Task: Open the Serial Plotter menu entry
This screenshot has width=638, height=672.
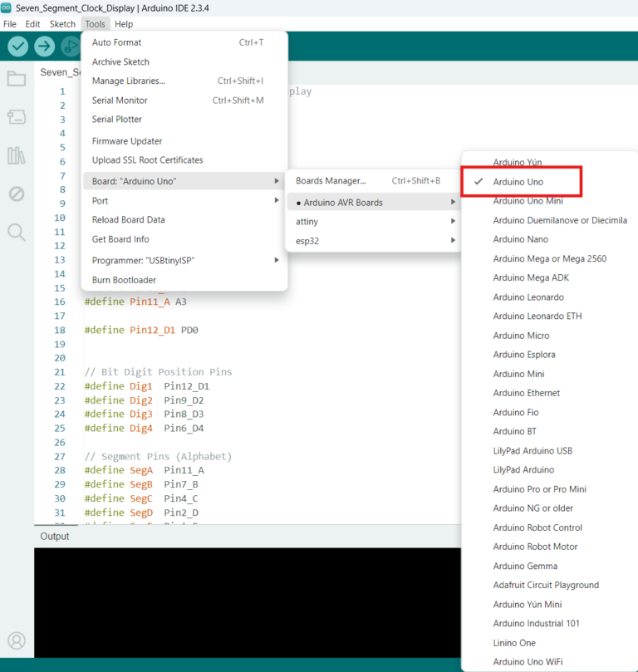Action: pyautogui.click(x=184, y=119)
